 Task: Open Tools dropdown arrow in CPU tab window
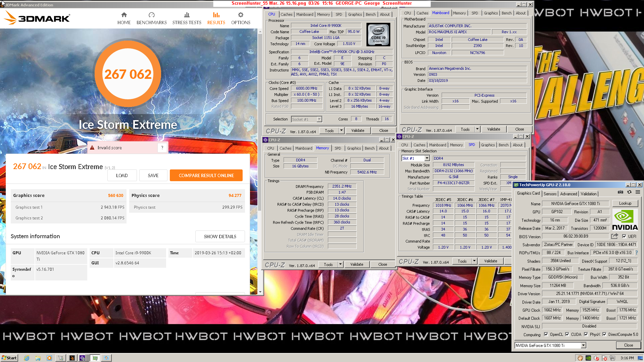342,131
